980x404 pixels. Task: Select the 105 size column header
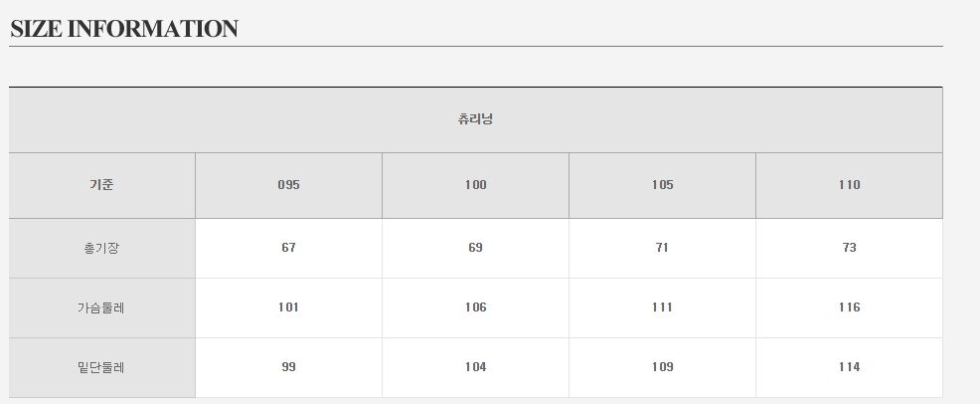[662, 185]
